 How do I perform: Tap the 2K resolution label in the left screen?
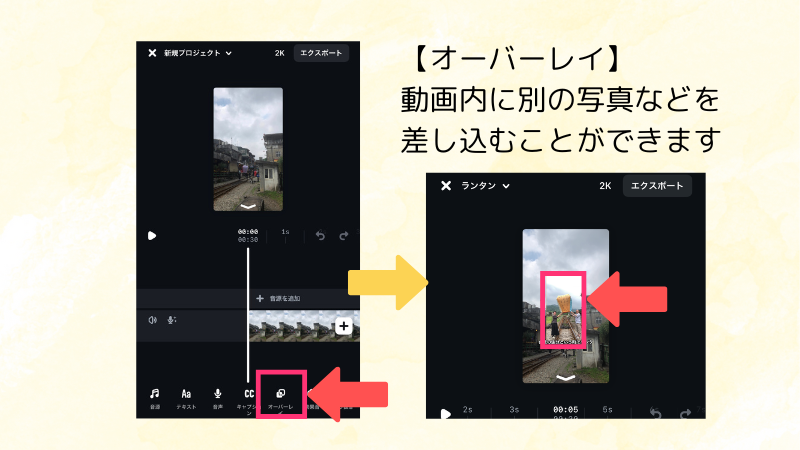click(280, 53)
